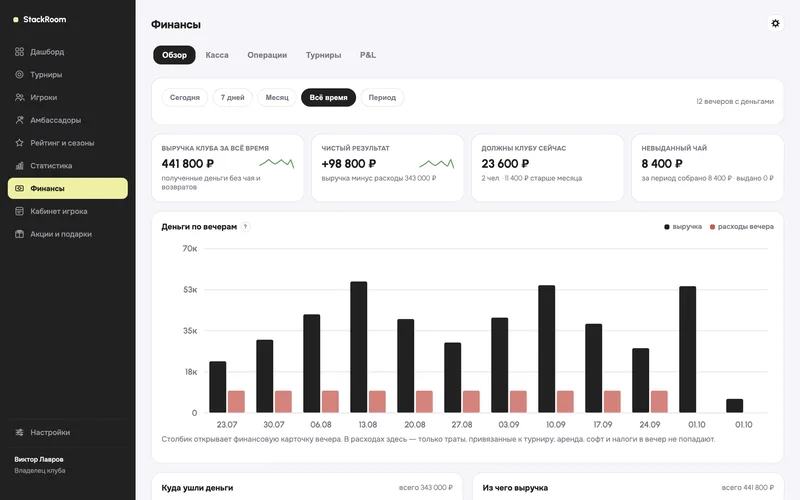800x500 pixels.
Task: Click the Виктор Лавров user profile
Action: pyautogui.click(x=40, y=465)
